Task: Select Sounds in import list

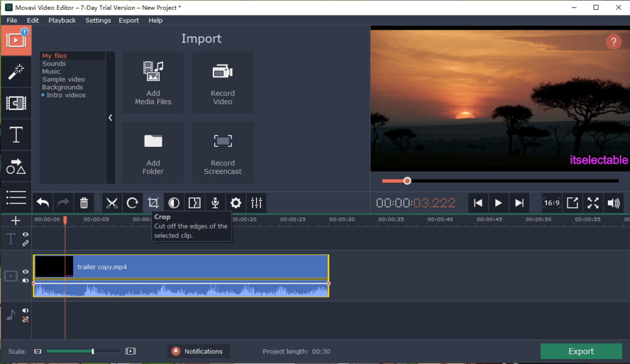Action: point(54,63)
